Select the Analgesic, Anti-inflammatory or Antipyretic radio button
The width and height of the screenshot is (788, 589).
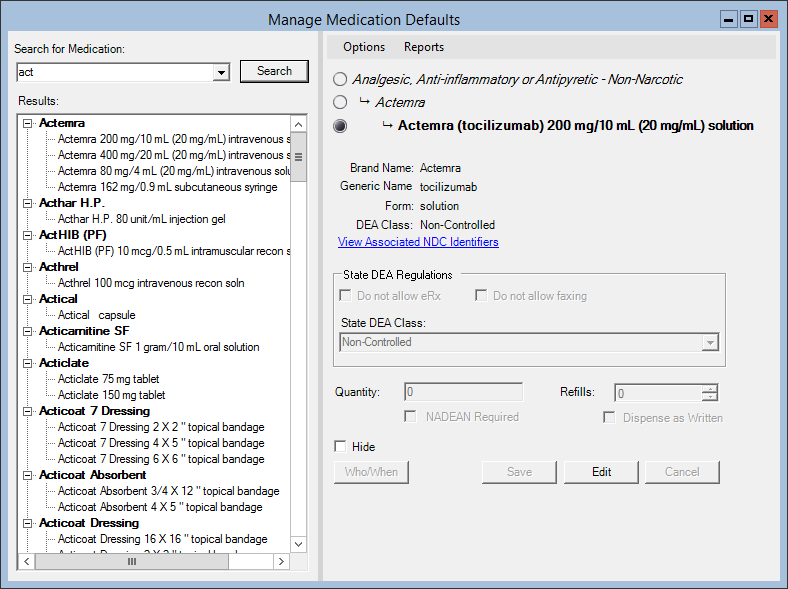(x=340, y=79)
